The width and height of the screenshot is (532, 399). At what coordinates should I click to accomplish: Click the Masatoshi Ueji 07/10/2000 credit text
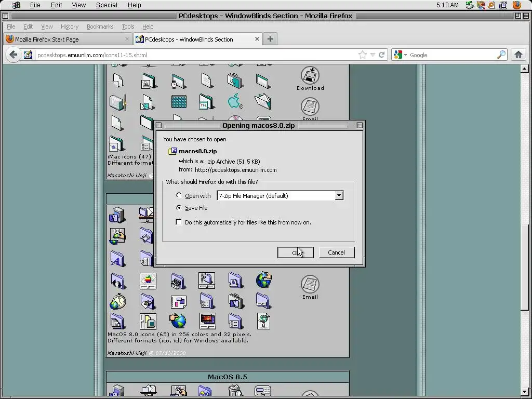(147, 353)
